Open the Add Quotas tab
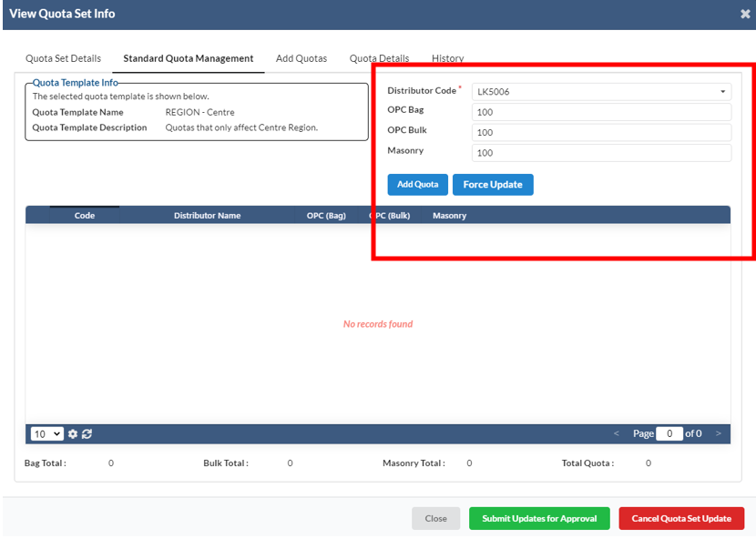The width and height of the screenshot is (756, 559). (301, 58)
